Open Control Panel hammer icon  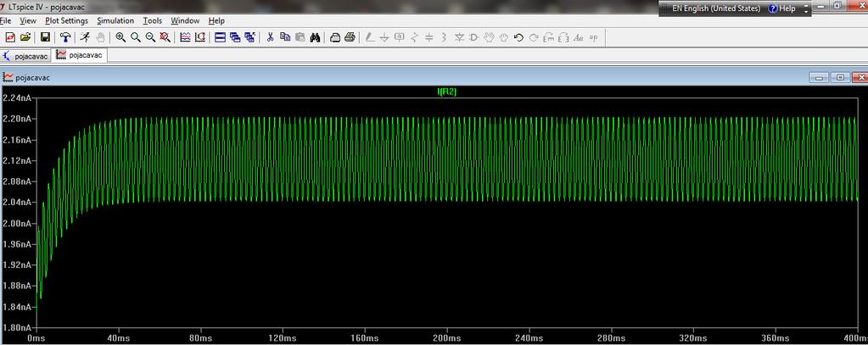click(x=66, y=37)
